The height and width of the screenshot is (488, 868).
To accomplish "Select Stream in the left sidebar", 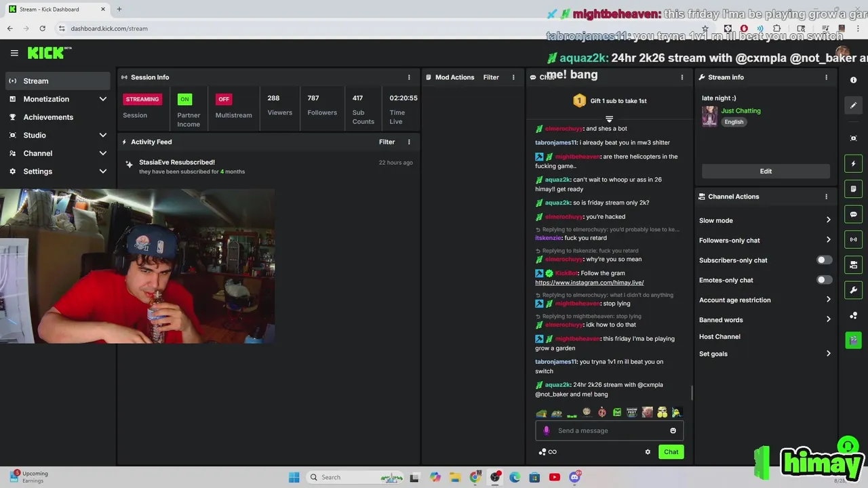I will pyautogui.click(x=58, y=81).
